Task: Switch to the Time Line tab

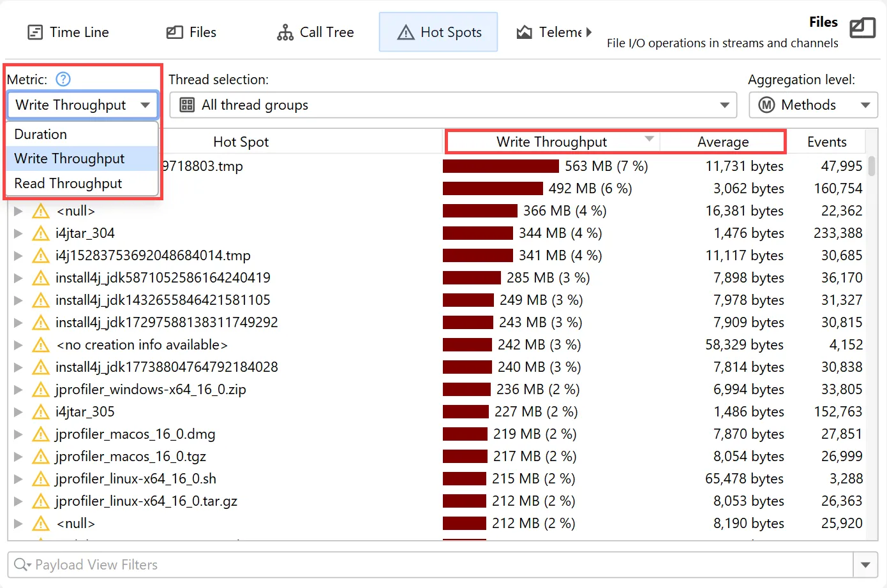Action: click(68, 33)
